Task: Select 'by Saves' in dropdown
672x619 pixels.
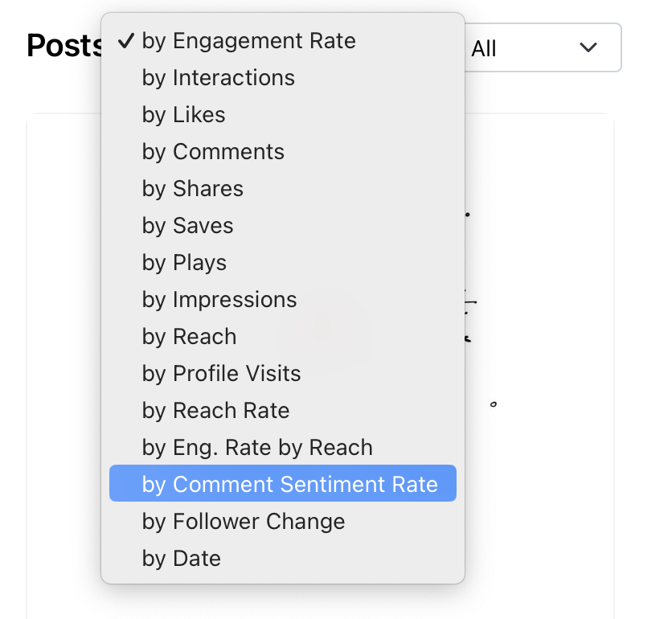Action: [x=187, y=226]
